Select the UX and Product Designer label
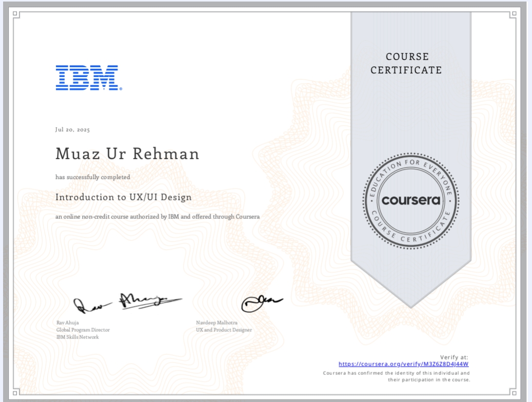Image resolution: width=532 pixels, height=402 pixels. (223, 330)
